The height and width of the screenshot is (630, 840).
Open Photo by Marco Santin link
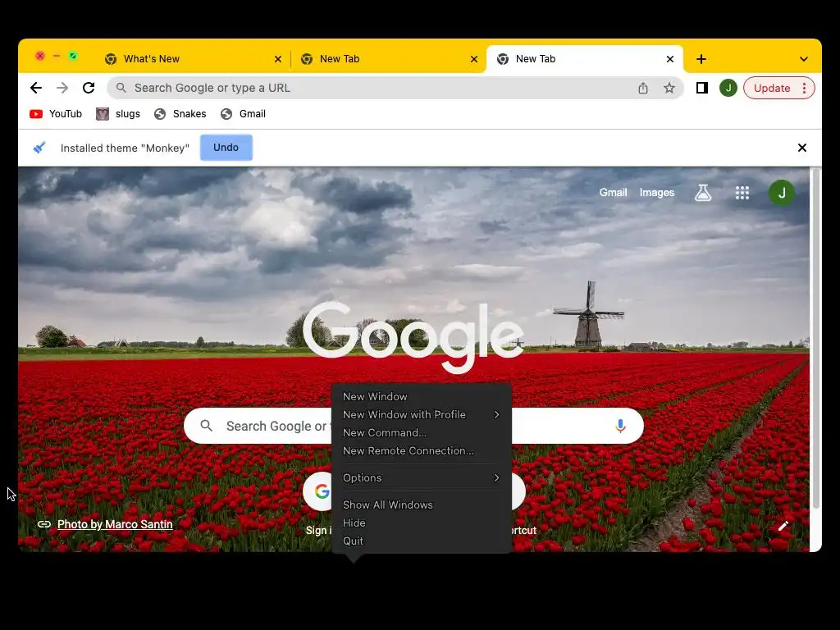coord(115,524)
